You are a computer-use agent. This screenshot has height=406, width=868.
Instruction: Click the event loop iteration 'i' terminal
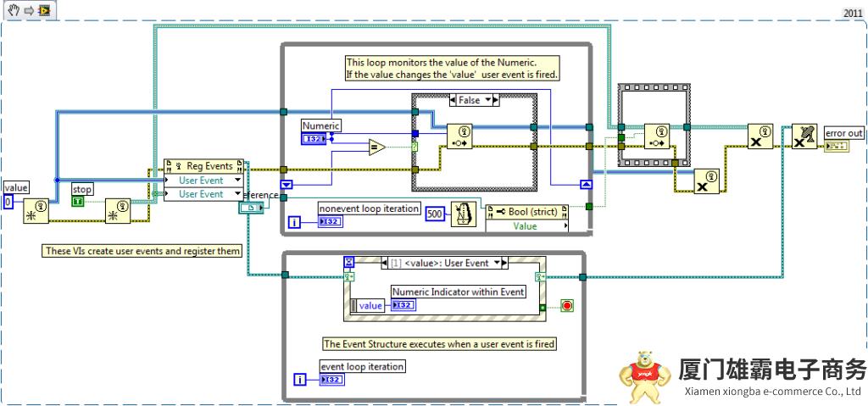(298, 379)
